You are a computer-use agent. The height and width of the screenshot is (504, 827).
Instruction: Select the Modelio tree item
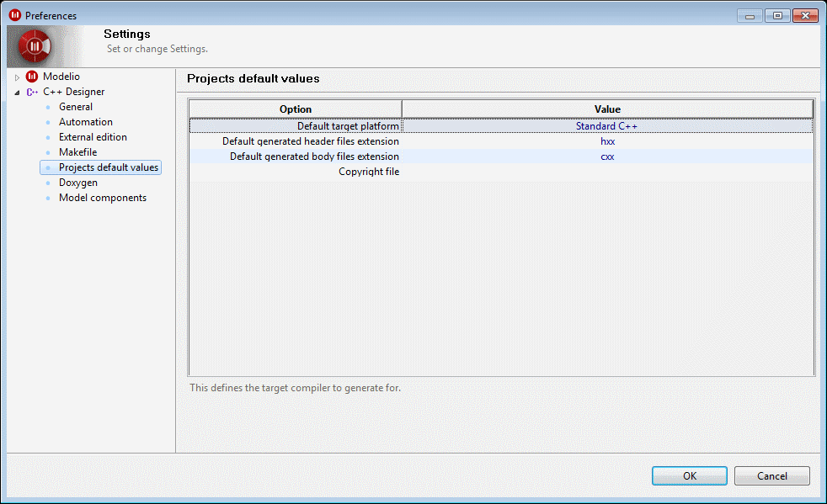pyautogui.click(x=61, y=77)
